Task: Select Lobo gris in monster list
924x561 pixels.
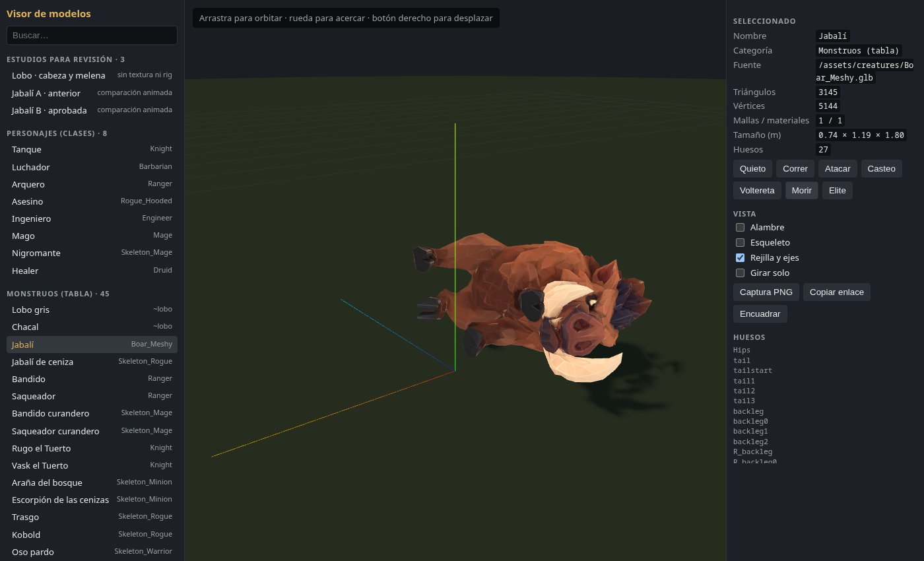Action: [x=92, y=310]
